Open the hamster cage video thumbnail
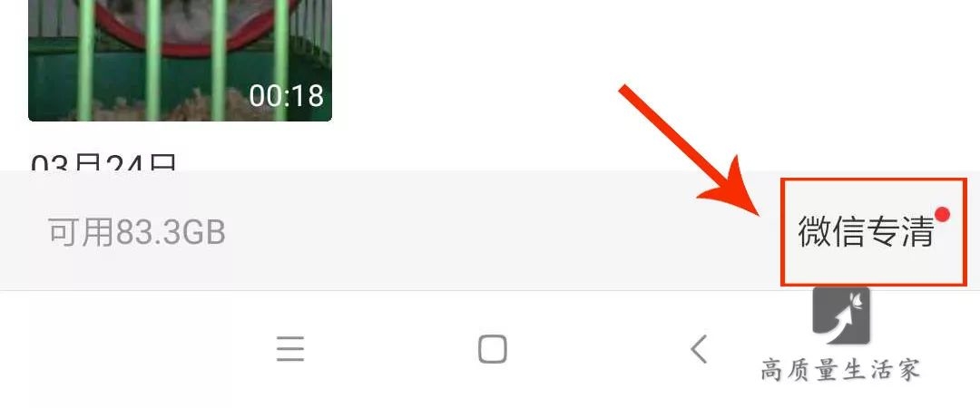980x408 pixels. point(180,60)
